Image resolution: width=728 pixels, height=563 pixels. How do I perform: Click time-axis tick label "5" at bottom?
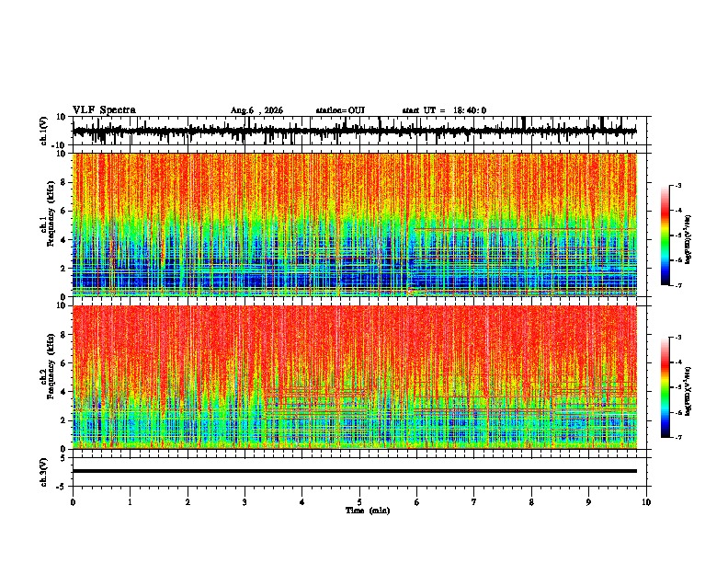pyautogui.click(x=359, y=502)
